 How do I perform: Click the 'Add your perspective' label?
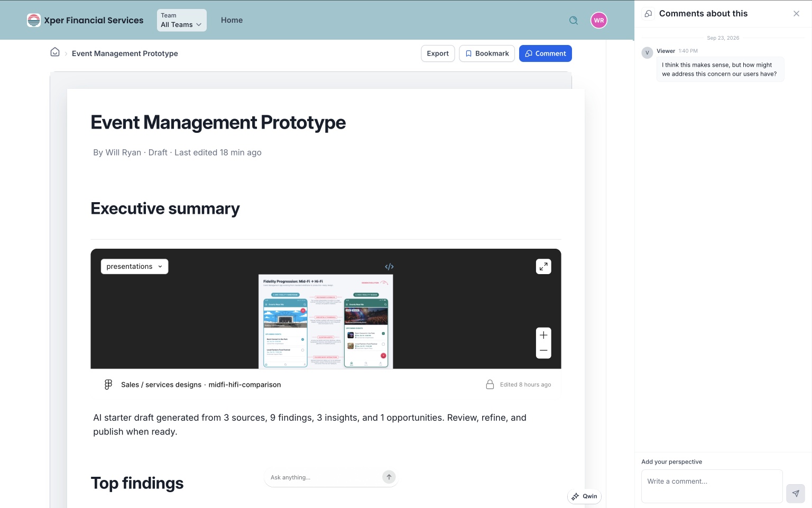point(672,462)
